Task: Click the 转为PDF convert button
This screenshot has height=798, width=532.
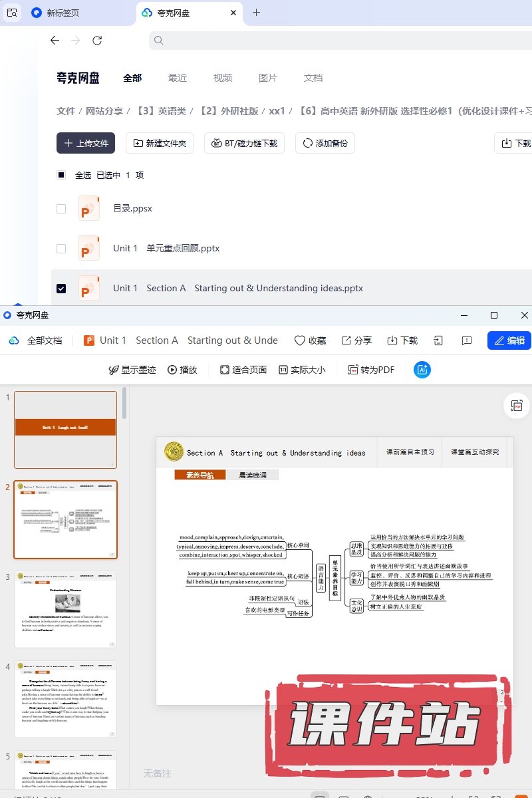Action: click(x=371, y=370)
